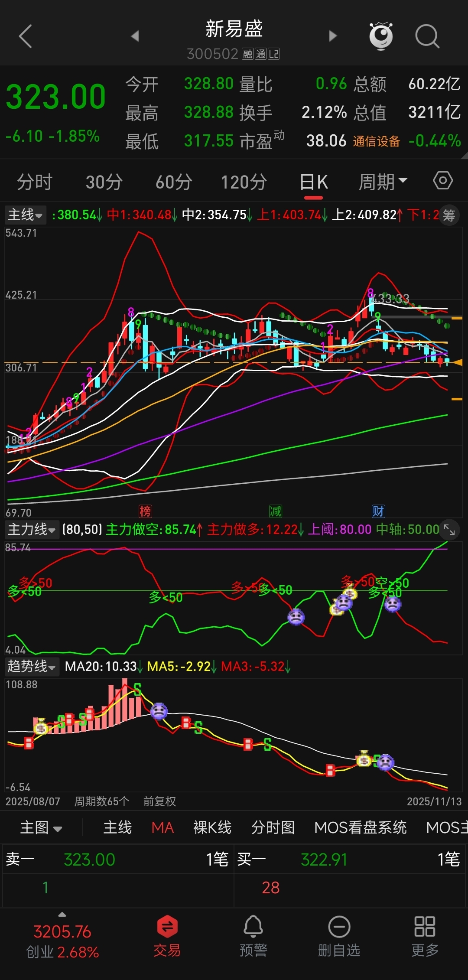Open the 主图 dropdown in bottom bar
The height and width of the screenshot is (980, 468).
point(41,828)
